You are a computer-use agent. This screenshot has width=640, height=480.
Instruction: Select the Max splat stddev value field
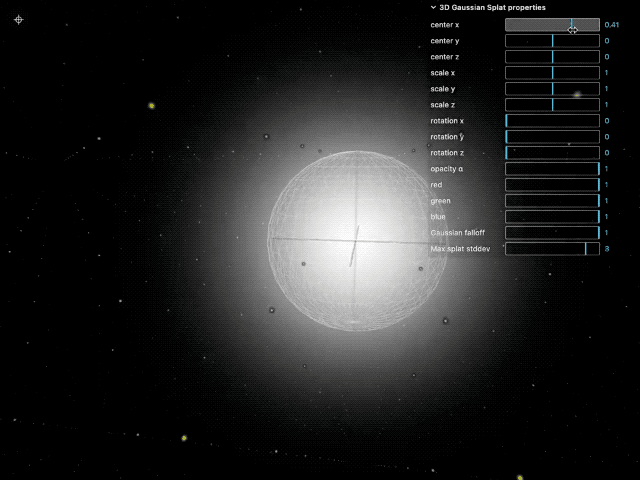click(608, 249)
